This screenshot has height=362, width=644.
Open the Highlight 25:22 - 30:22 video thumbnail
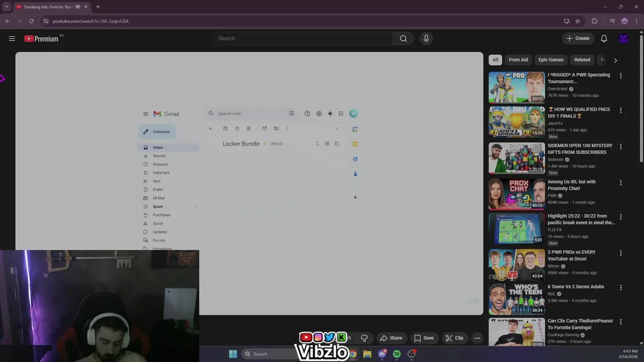517,229
